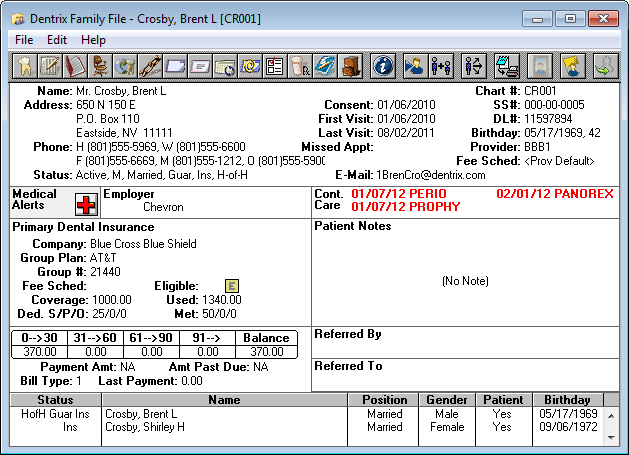Click the patient name Mr. Crosby, Brent L
The height and width of the screenshot is (455, 629).
[x=121, y=91]
